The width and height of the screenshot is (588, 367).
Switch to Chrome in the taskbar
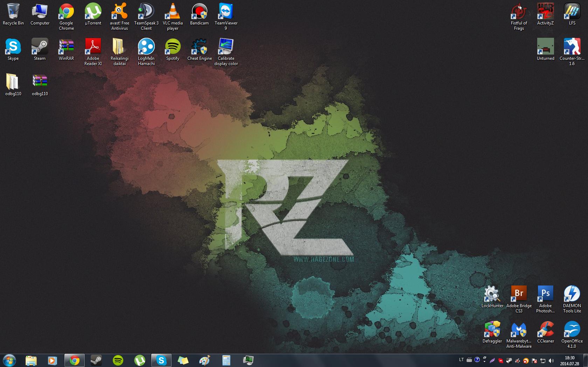point(74,360)
